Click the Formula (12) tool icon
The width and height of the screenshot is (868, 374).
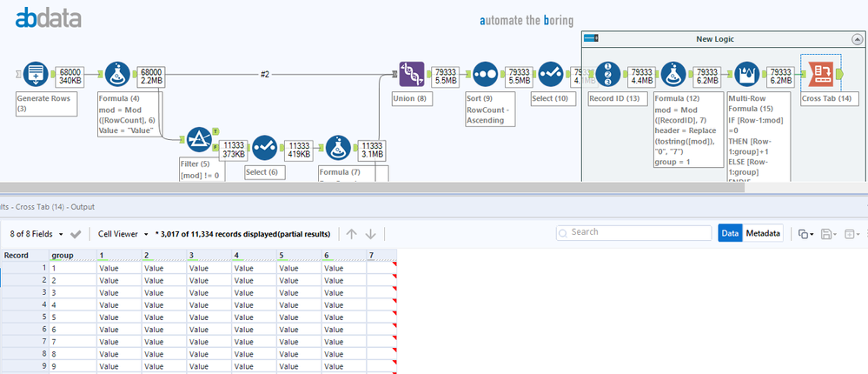(673, 74)
